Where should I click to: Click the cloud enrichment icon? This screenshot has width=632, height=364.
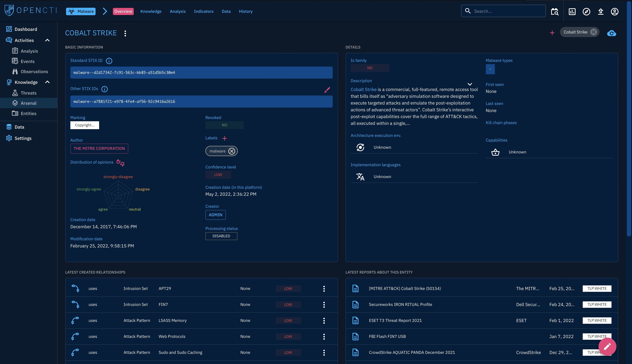pyautogui.click(x=611, y=33)
